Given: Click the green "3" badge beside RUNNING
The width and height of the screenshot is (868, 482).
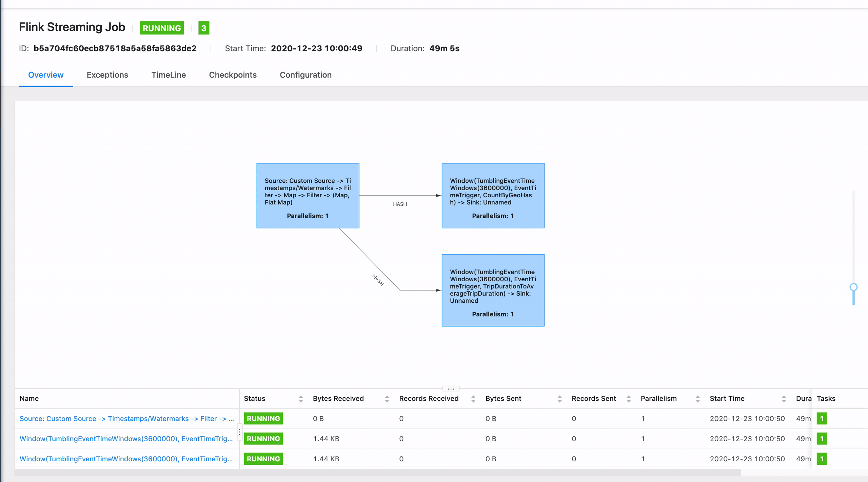Looking at the screenshot, I should click(204, 28).
